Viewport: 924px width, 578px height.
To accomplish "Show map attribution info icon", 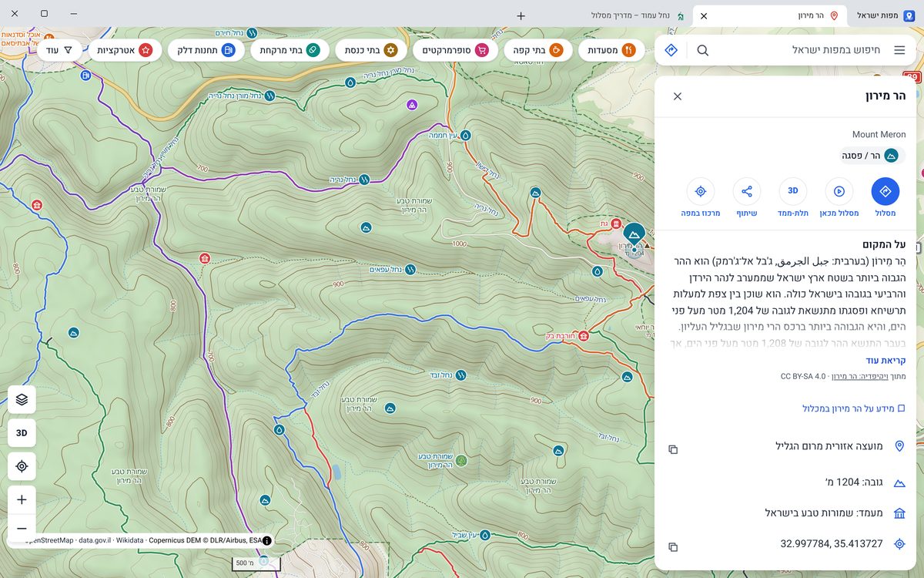I will coord(266,541).
